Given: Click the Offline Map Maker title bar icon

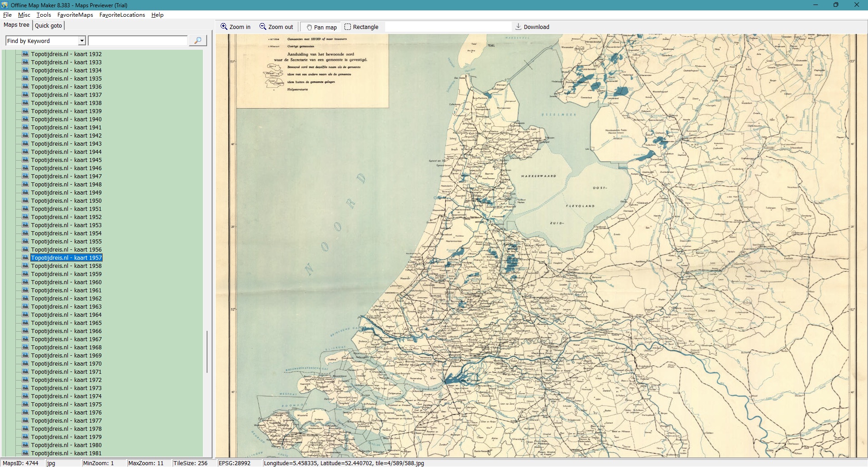Looking at the screenshot, I should pos(5,5).
